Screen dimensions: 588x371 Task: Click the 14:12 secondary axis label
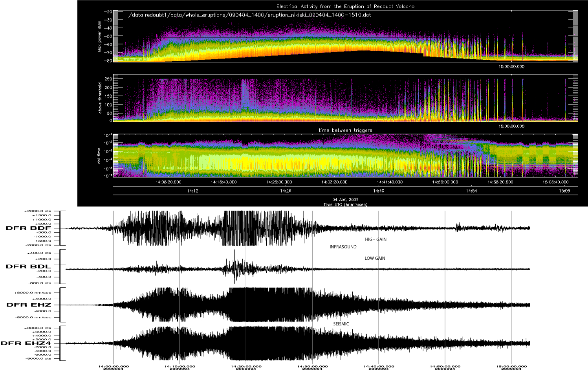coord(192,191)
